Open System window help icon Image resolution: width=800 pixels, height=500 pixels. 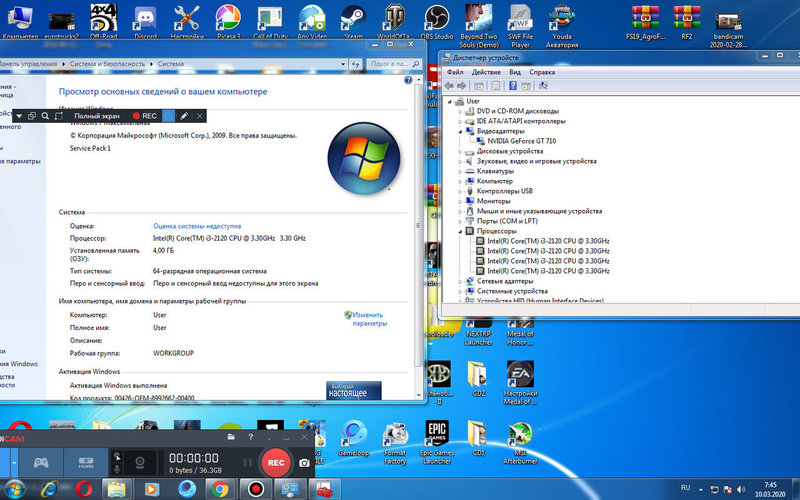[408, 80]
